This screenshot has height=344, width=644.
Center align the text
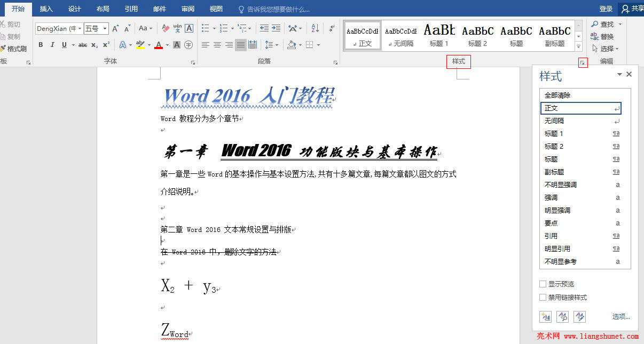pyautogui.click(x=217, y=45)
